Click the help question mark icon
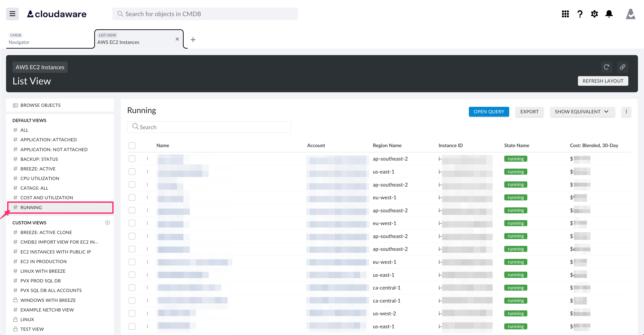 pos(580,14)
